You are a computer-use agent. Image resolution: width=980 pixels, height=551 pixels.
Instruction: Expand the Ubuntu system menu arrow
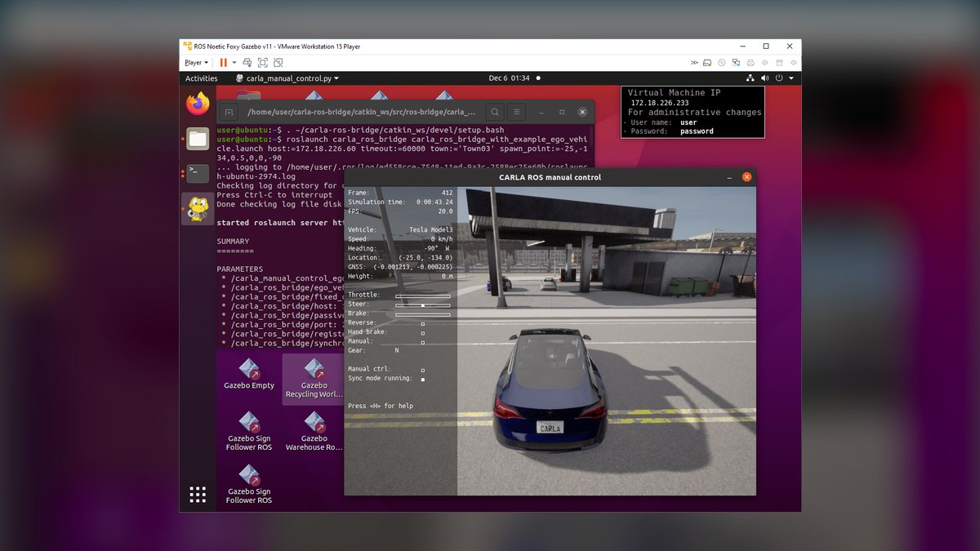(x=792, y=78)
